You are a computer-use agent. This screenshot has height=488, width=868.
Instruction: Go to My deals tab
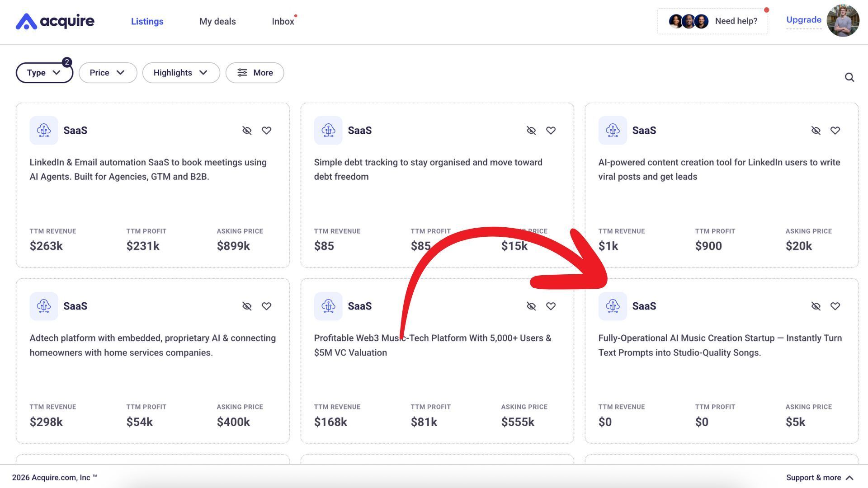coord(217,22)
